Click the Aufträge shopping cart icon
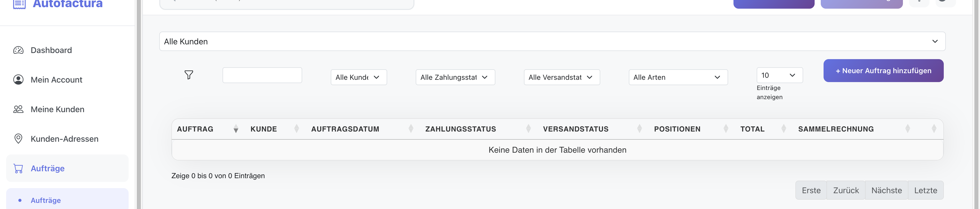 18,168
